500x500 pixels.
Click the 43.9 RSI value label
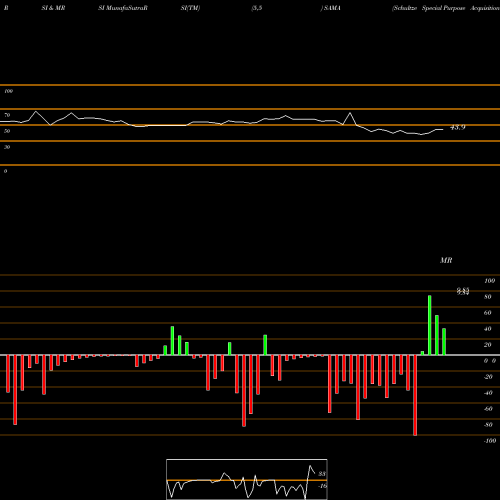(x=458, y=127)
